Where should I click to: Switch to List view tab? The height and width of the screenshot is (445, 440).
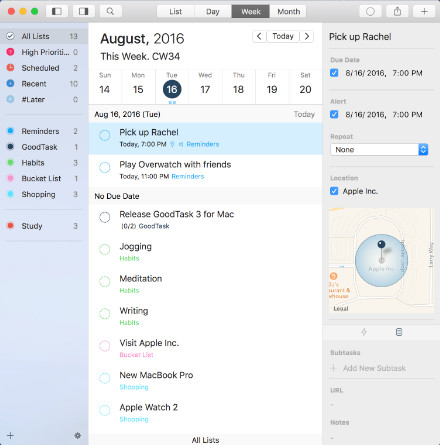click(x=175, y=12)
